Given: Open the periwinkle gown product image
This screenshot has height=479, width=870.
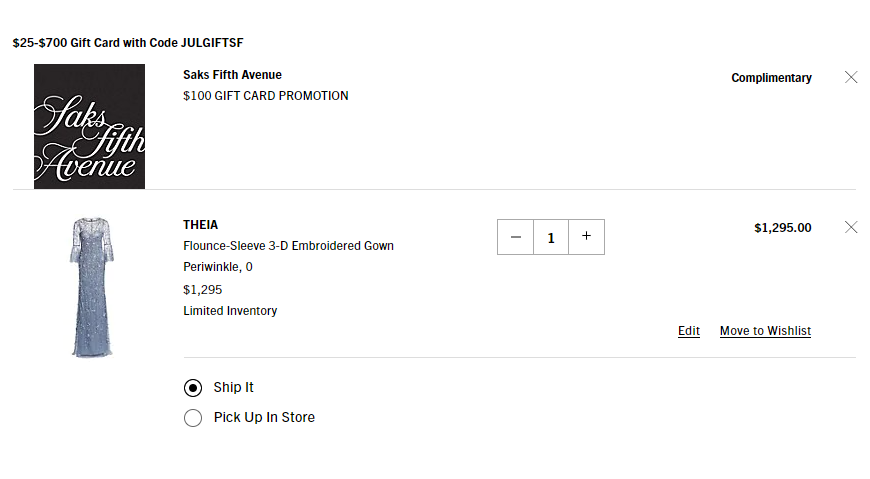Looking at the screenshot, I should pos(92,287).
